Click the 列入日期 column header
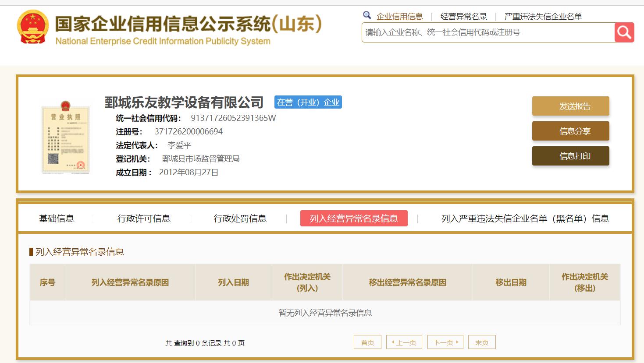This screenshot has height=363, width=644. (234, 282)
